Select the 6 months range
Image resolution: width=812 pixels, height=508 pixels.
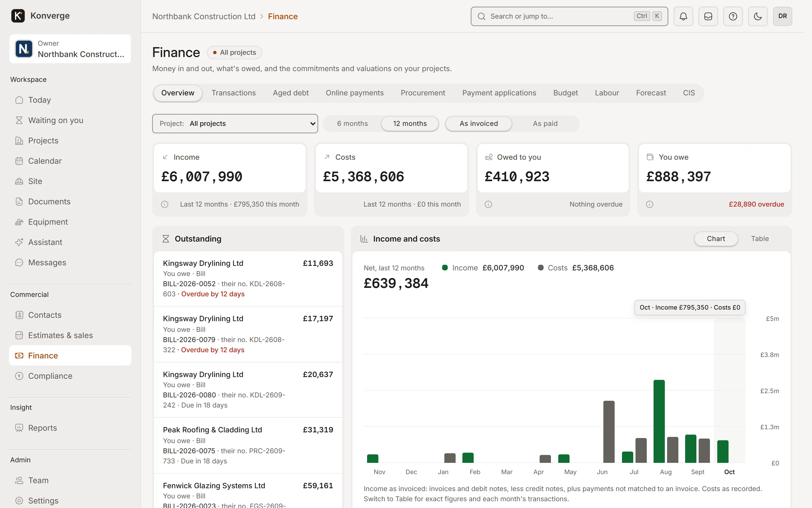pyautogui.click(x=352, y=124)
